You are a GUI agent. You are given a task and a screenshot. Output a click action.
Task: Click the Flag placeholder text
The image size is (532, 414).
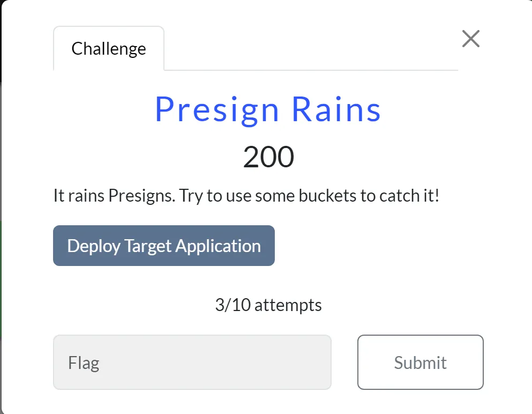84,363
